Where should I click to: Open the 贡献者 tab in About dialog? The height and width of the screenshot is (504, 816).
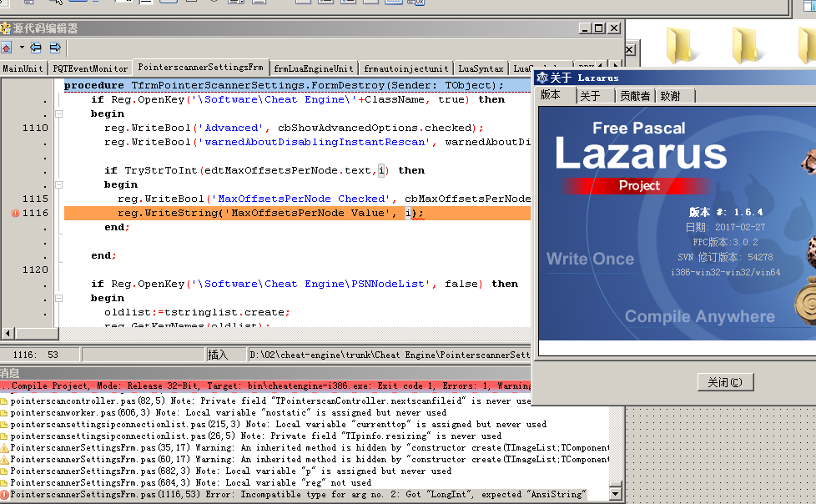pos(634,96)
